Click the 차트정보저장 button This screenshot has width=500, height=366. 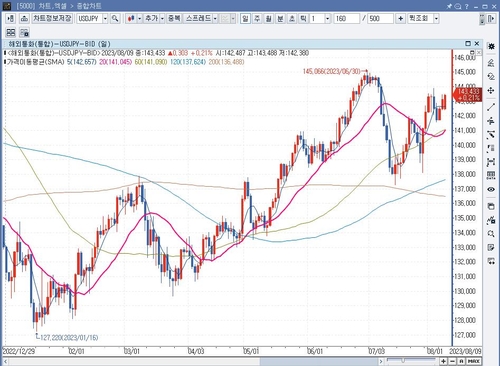(x=52, y=19)
